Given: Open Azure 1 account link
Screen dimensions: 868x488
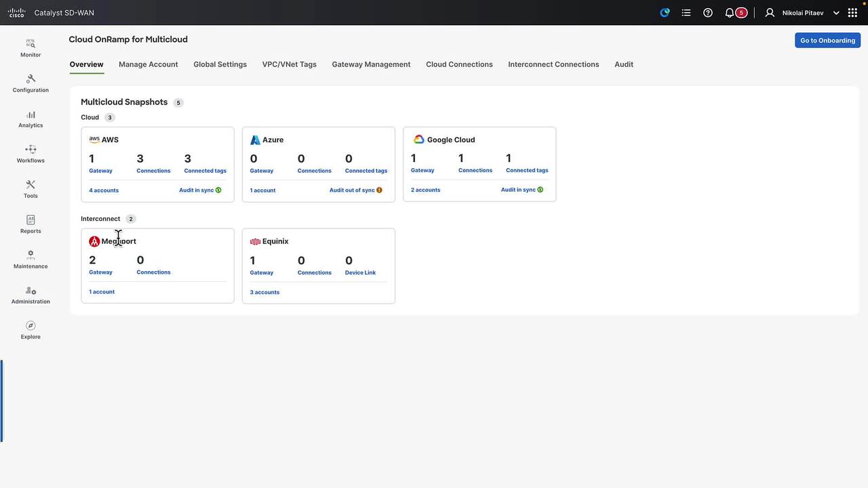Looking at the screenshot, I should point(262,190).
